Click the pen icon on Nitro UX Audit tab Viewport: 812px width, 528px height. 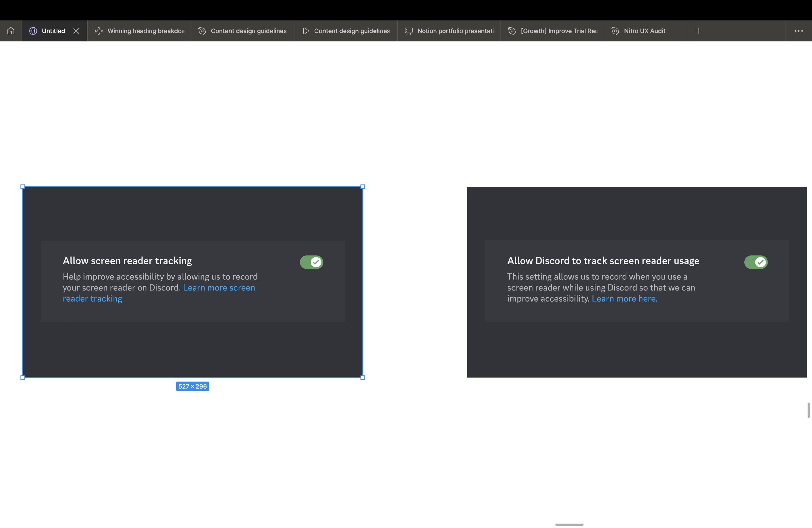coord(615,31)
